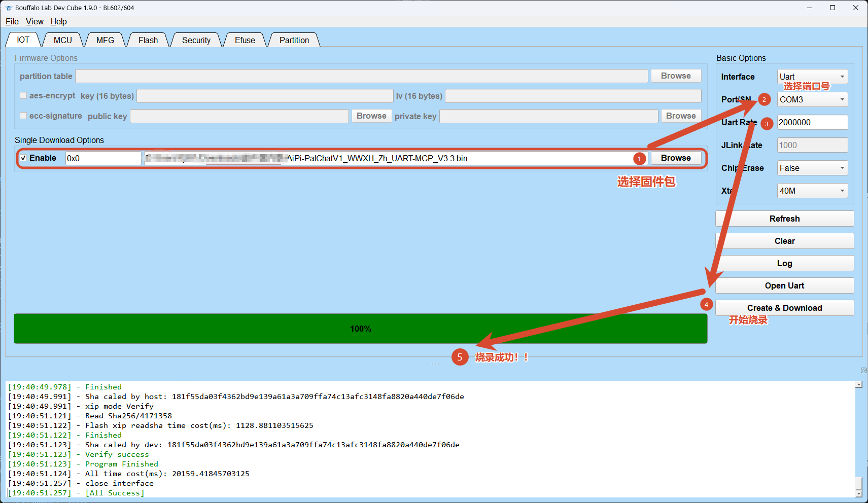Click the float panel icon above the log
The image size is (868, 503).
coord(863,371)
